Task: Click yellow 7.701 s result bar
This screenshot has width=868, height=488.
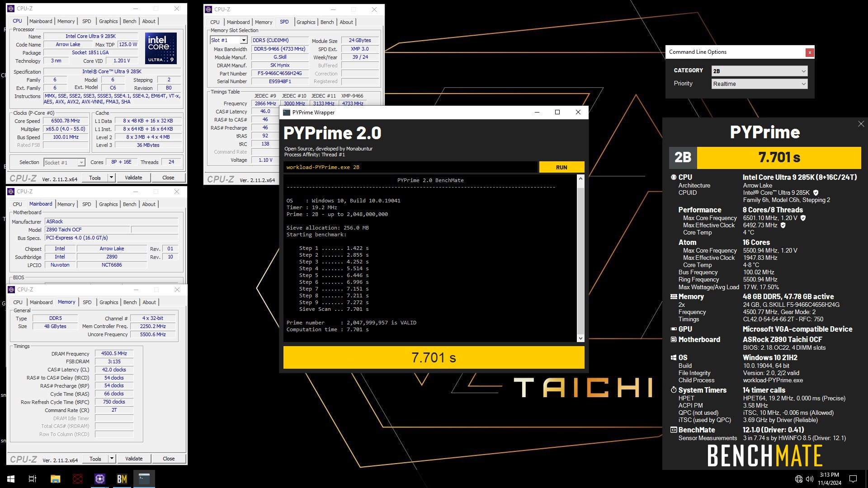Action: pos(434,357)
